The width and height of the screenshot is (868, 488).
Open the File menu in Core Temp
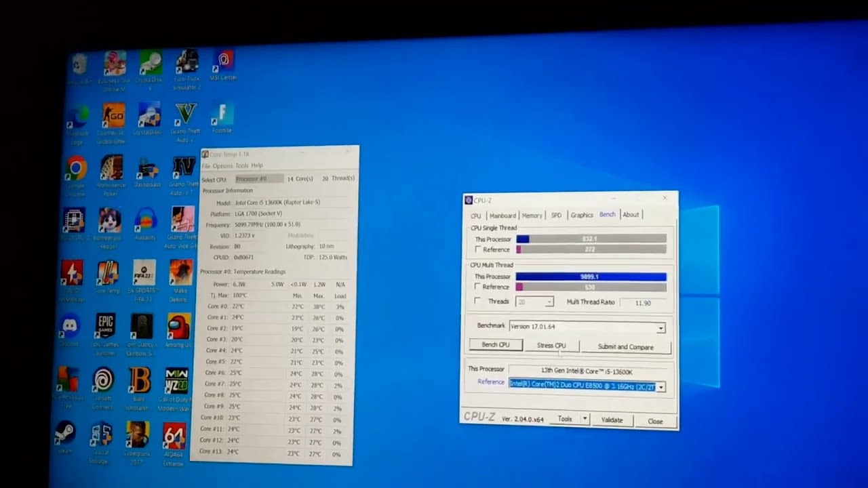tap(206, 167)
